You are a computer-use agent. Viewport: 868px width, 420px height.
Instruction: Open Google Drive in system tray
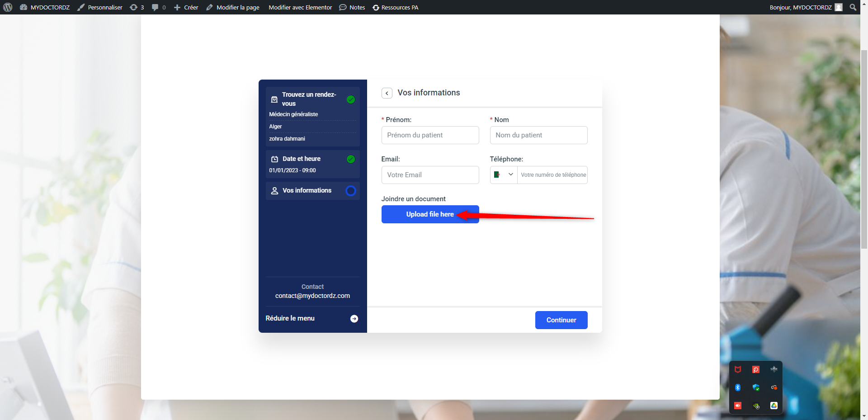click(774, 406)
